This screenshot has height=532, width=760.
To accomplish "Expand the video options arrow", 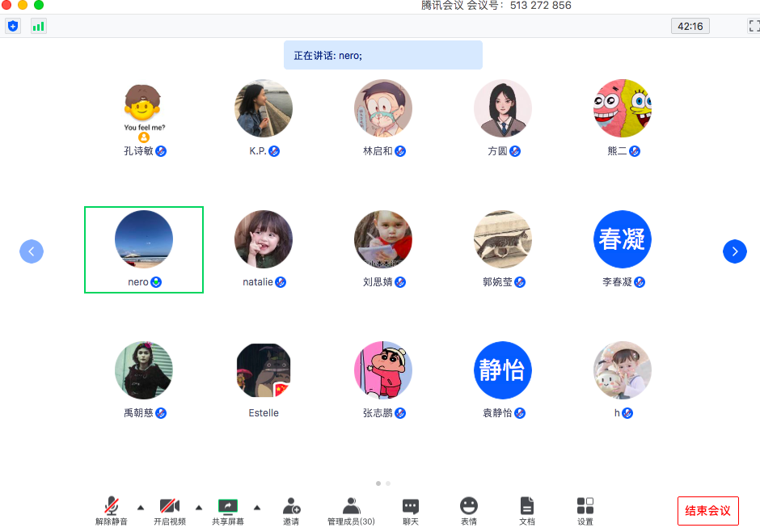I will (x=199, y=508).
